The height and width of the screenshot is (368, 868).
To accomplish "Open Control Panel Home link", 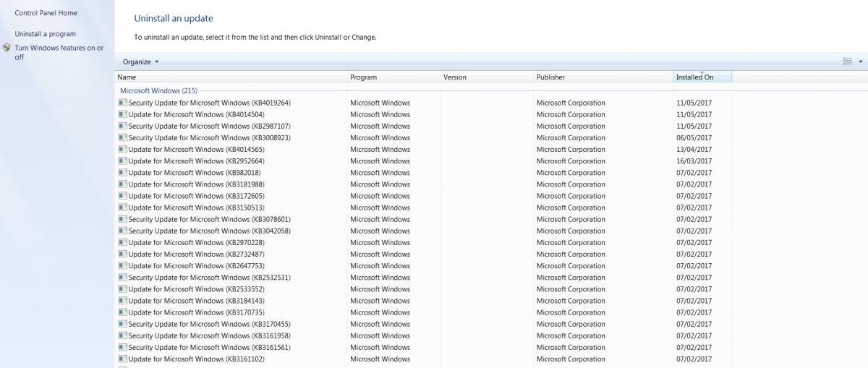I will [x=46, y=13].
